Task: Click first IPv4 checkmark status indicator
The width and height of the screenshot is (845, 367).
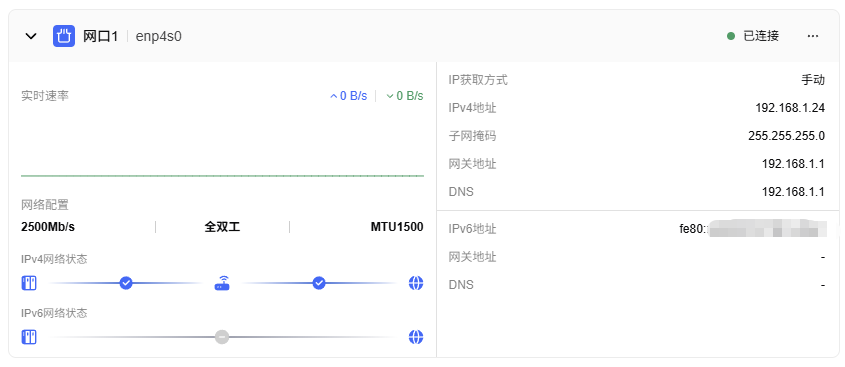Action: tap(126, 283)
